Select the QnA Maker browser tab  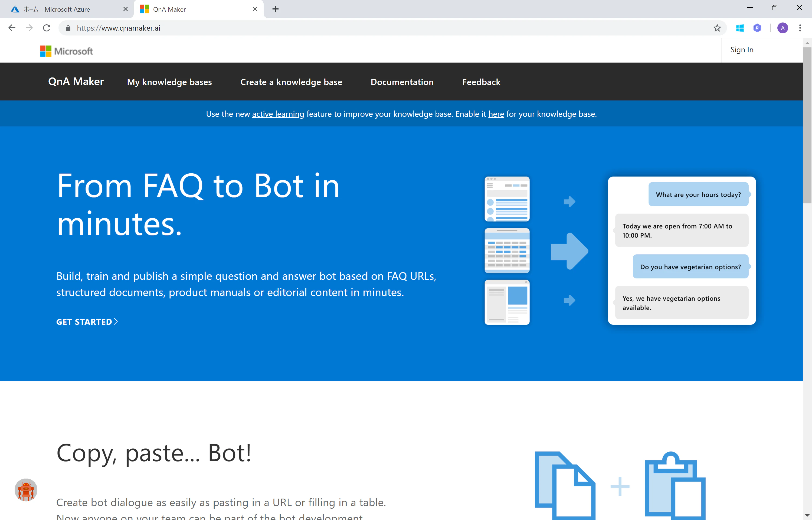pos(198,9)
